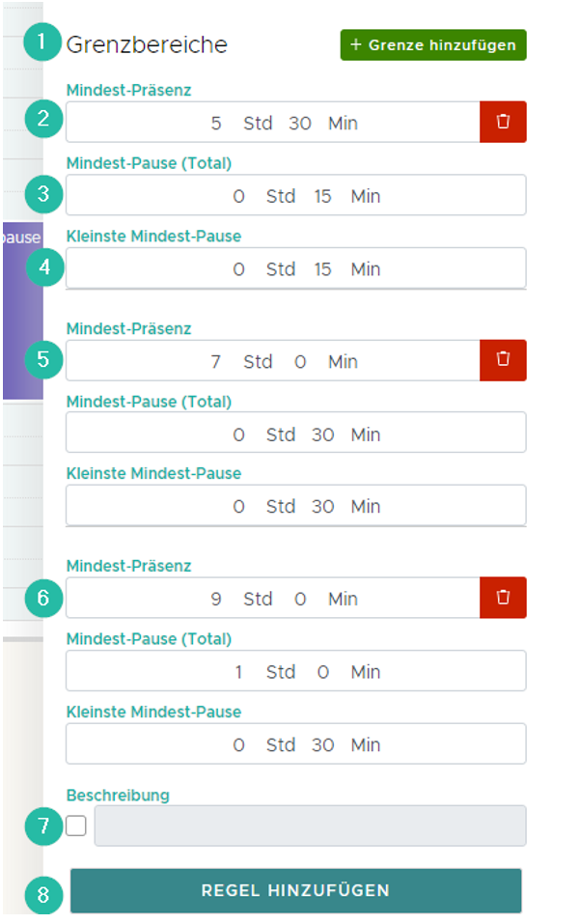The height and width of the screenshot is (924, 579).
Task: Click the Beschreibung text field
Action: 309,826
